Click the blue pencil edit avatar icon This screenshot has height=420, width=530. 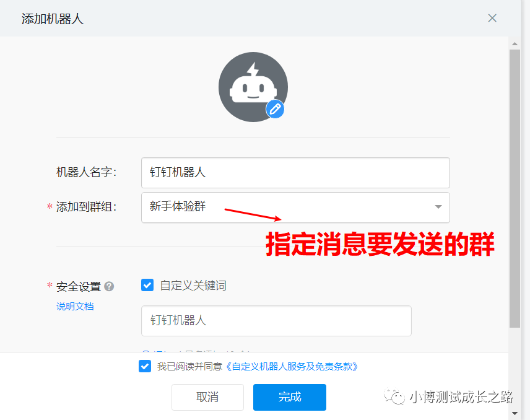click(x=275, y=109)
